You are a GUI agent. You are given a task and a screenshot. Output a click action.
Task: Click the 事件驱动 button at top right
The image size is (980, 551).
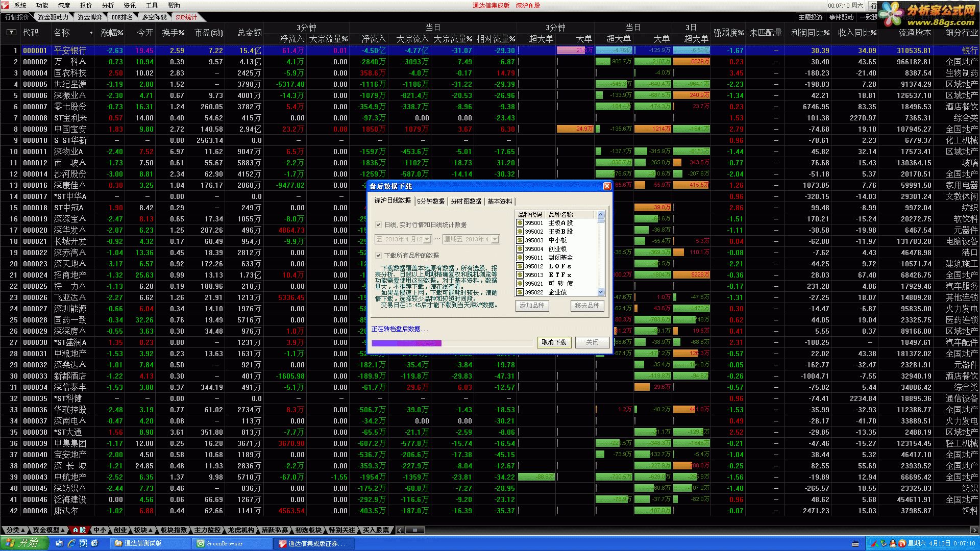(841, 17)
